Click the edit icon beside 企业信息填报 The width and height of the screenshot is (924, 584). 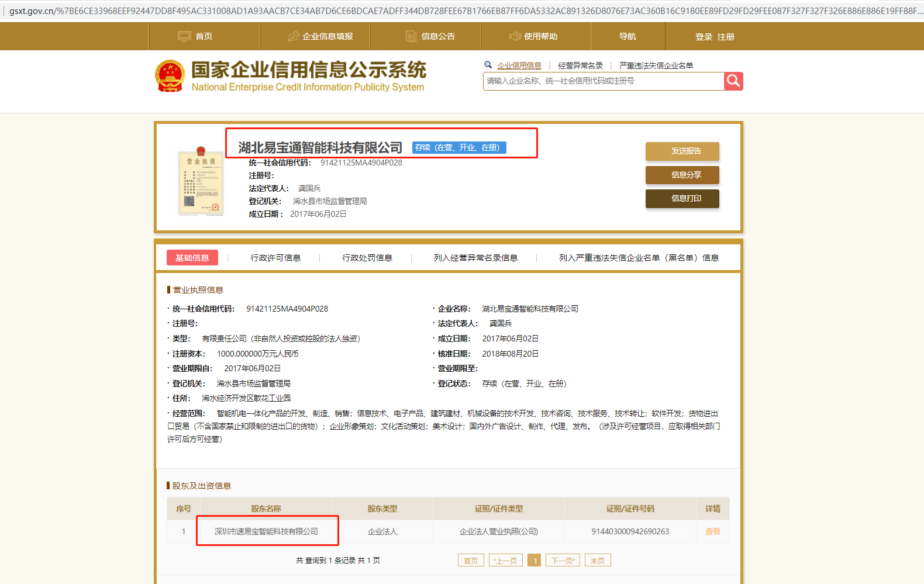click(294, 36)
